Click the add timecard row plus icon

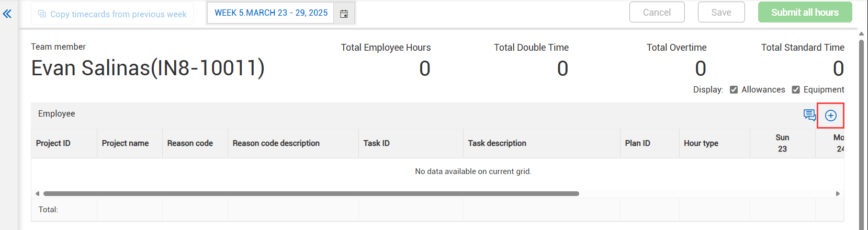(830, 116)
